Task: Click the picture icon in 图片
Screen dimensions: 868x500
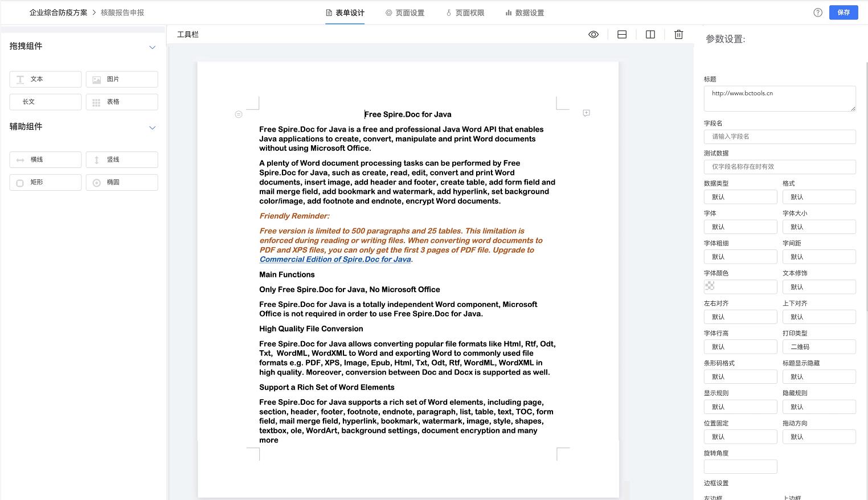Action: pyautogui.click(x=97, y=80)
